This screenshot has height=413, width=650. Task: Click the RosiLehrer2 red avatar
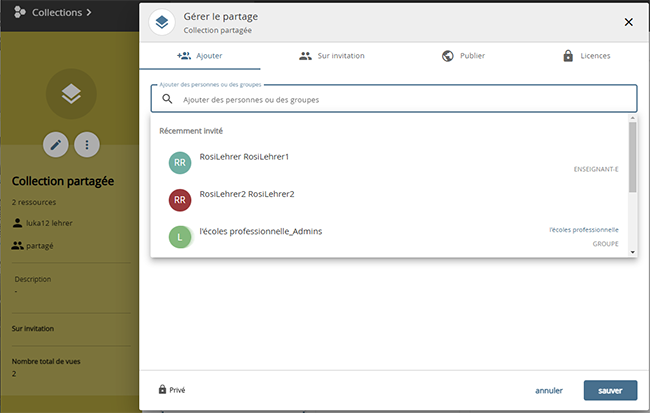pos(179,200)
